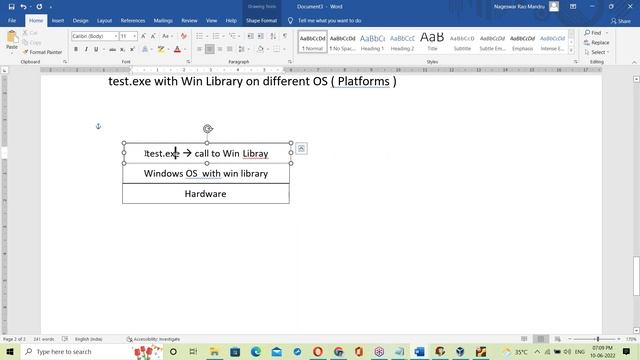640x360 pixels.
Task: Open the Change Case dropdown
Action: 167,36
